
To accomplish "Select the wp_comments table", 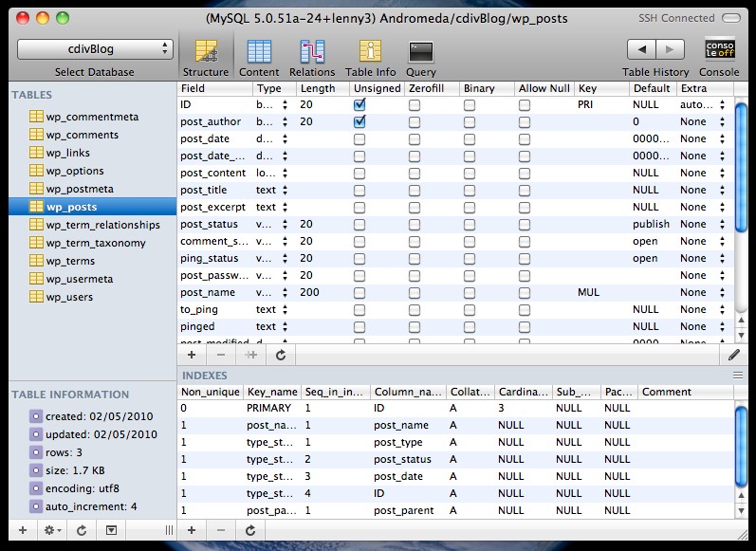I will pos(93,135).
